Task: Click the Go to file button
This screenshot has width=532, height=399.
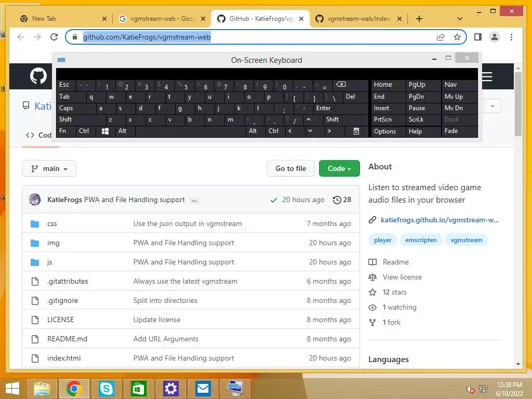Action: (x=291, y=169)
